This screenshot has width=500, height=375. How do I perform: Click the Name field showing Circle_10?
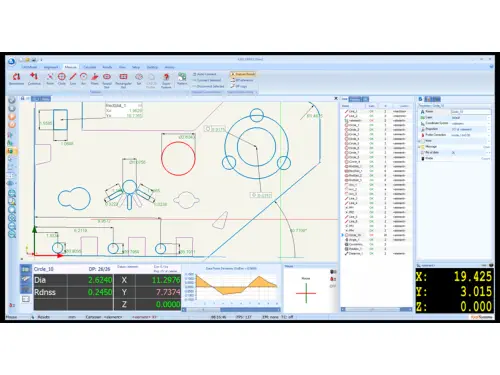point(470,112)
